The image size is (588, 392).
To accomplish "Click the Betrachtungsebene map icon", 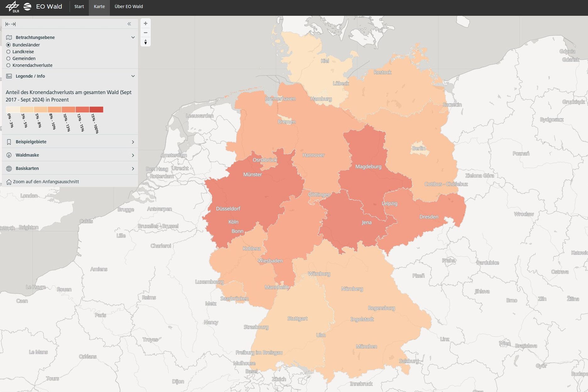I will point(9,37).
